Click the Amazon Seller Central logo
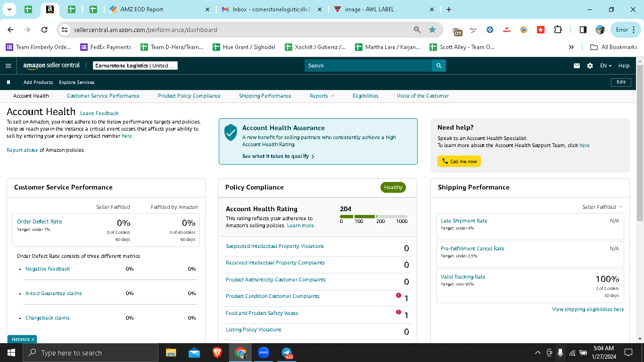Screen dimensions: 644x362 point(51,66)
